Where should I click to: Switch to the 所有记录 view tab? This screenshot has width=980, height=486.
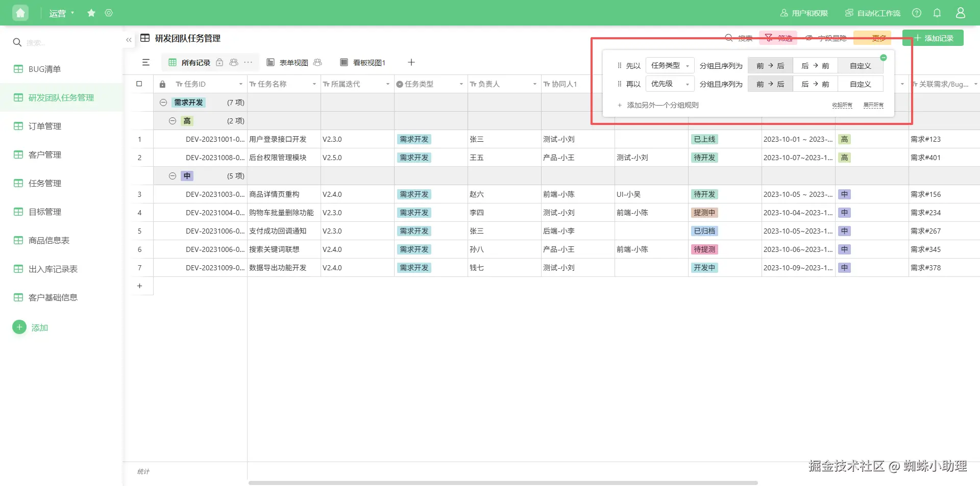pyautogui.click(x=196, y=62)
